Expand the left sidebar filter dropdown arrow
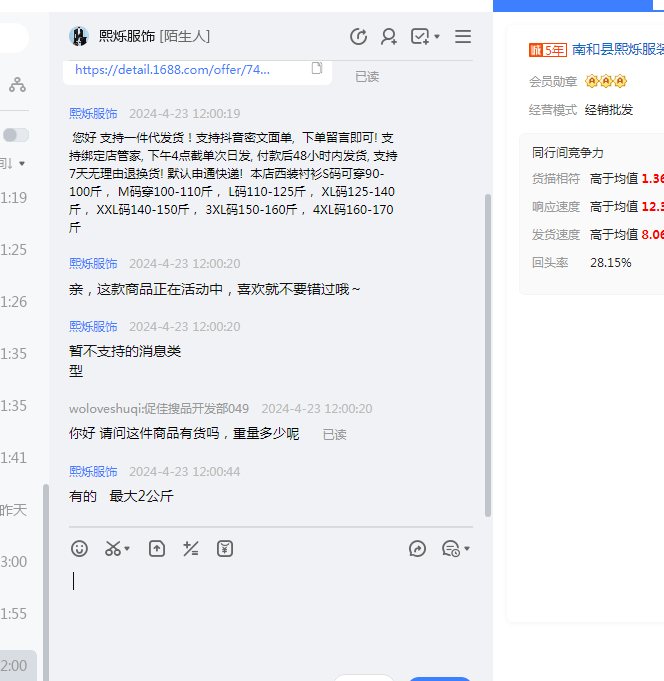This screenshot has width=664, height=681. [x=21, y=163]
